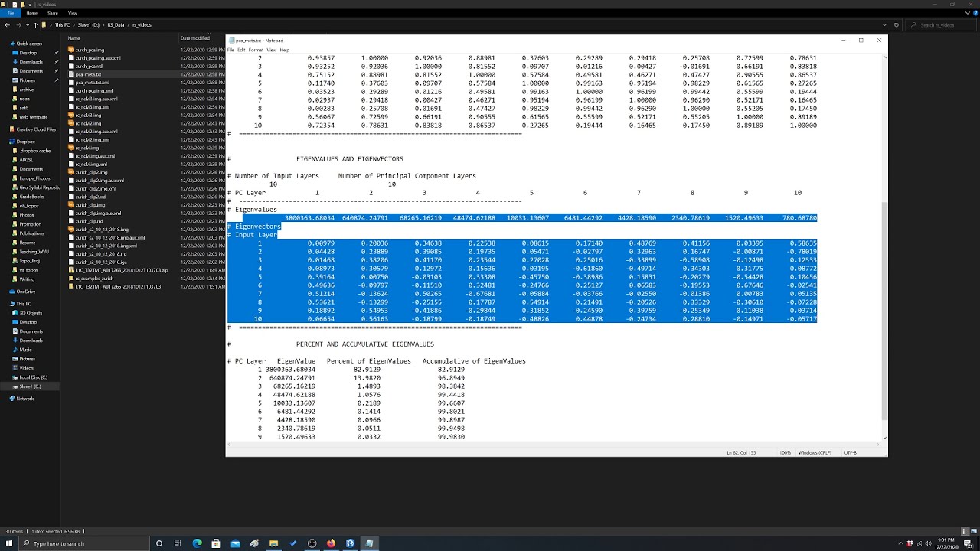Switch to View ribbon tab in Explorer
The image size is (980, 551).
pos(72,13)
